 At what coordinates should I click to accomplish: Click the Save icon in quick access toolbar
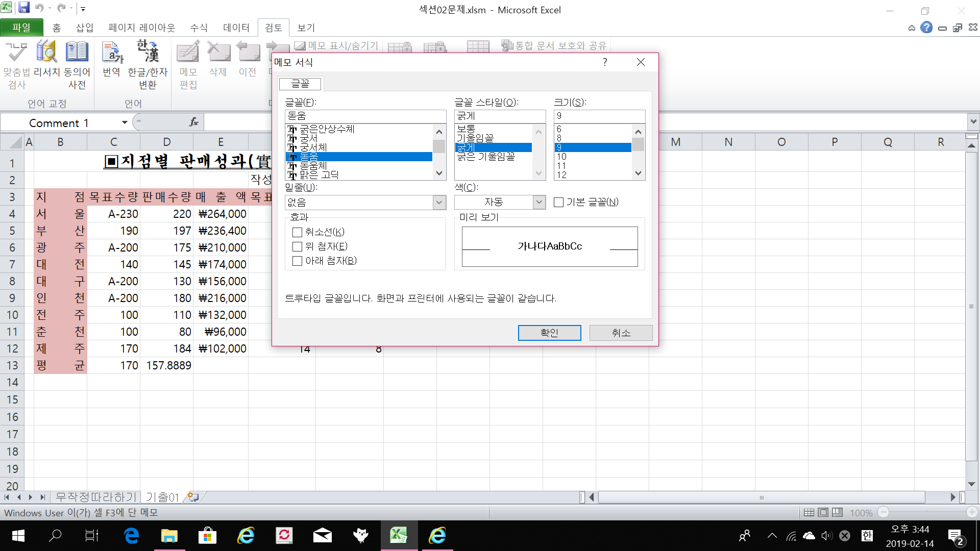(x=24, y=8)
